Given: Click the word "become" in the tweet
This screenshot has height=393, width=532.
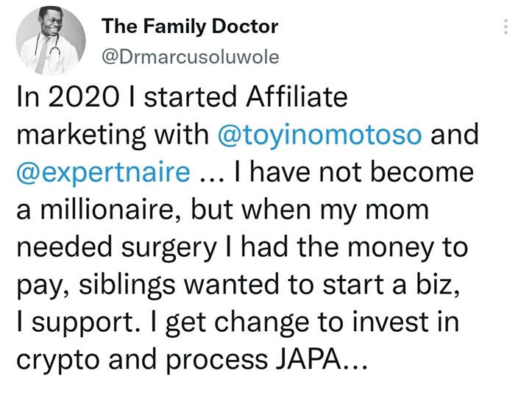Looking at the screenshot, I should [x=426, y=172].
